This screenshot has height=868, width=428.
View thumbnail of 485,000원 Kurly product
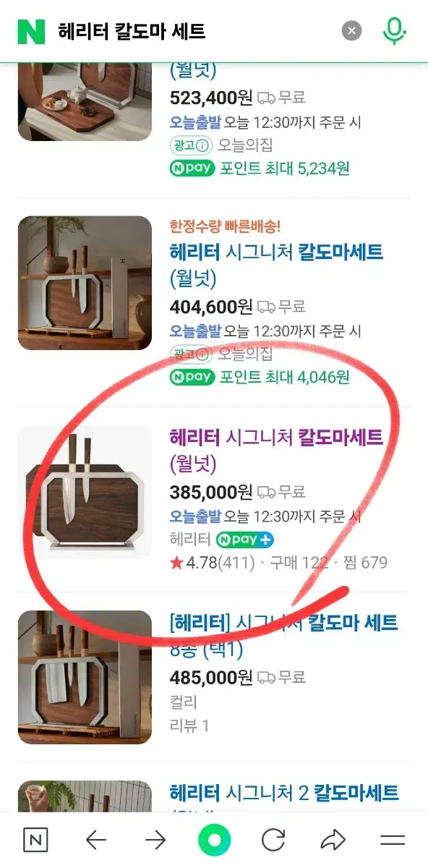pos(85,677)
